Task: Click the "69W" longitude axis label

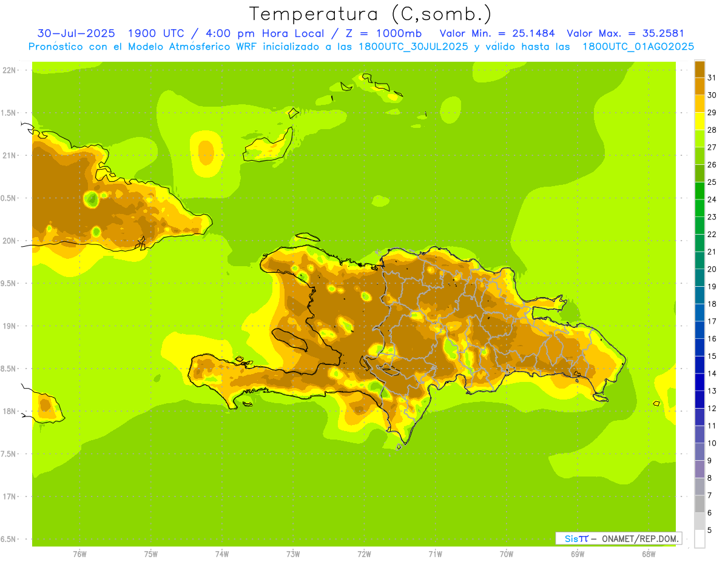Action: (x=578, y=554)
